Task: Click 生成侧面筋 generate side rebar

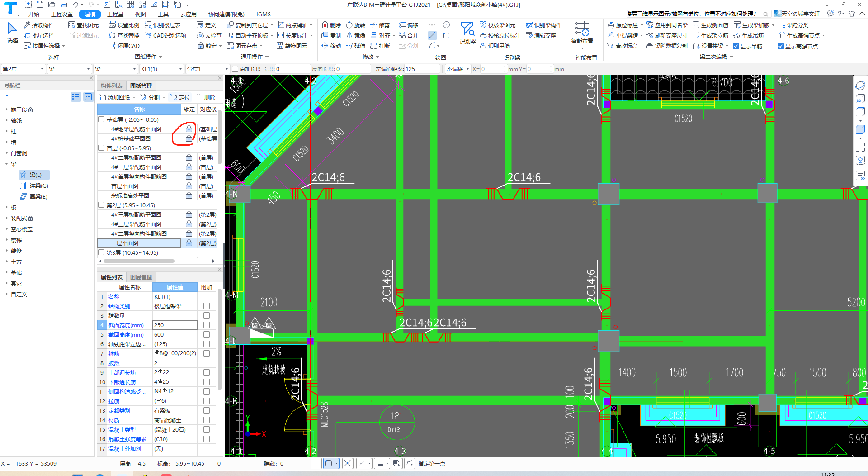Action: 710,25
